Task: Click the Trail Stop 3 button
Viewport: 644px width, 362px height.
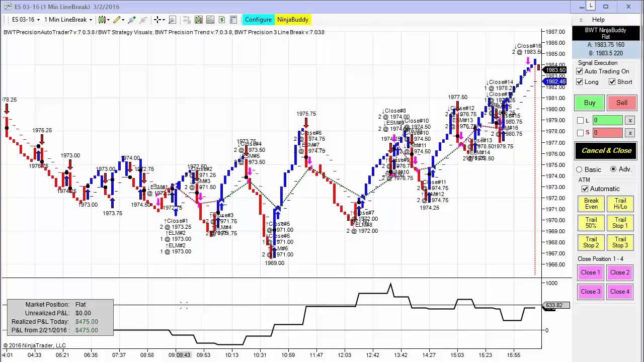Action: tap(620, 242)
